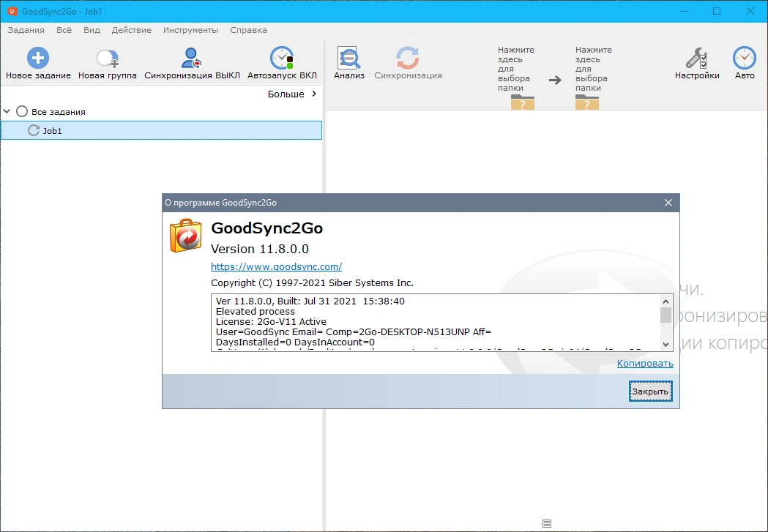This screenshot has height=532, width=768.
Task: Open Авто clock icon
Action: (x=745, y=58)
